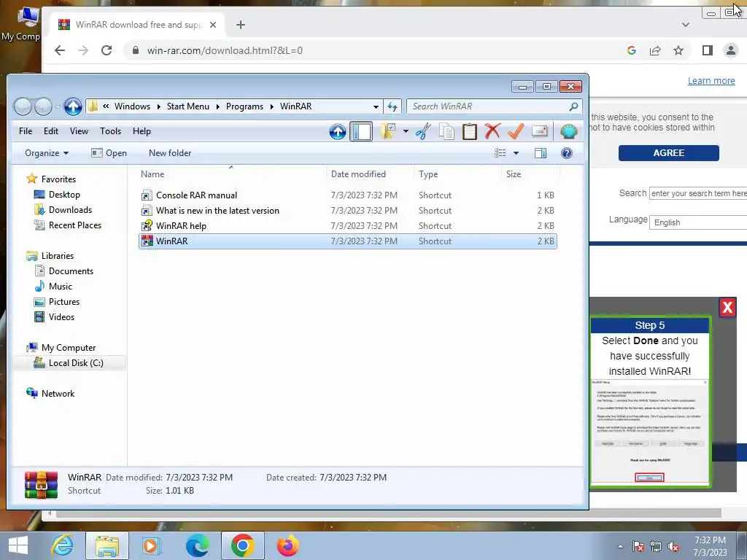This screenshot has width=747, height=560.
Task: Click the Email envelope toolbar icon
Action: (x=539, y=131)
